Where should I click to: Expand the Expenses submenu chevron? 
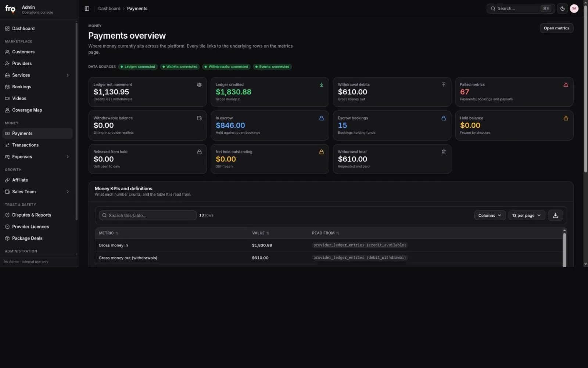(68, 157)
